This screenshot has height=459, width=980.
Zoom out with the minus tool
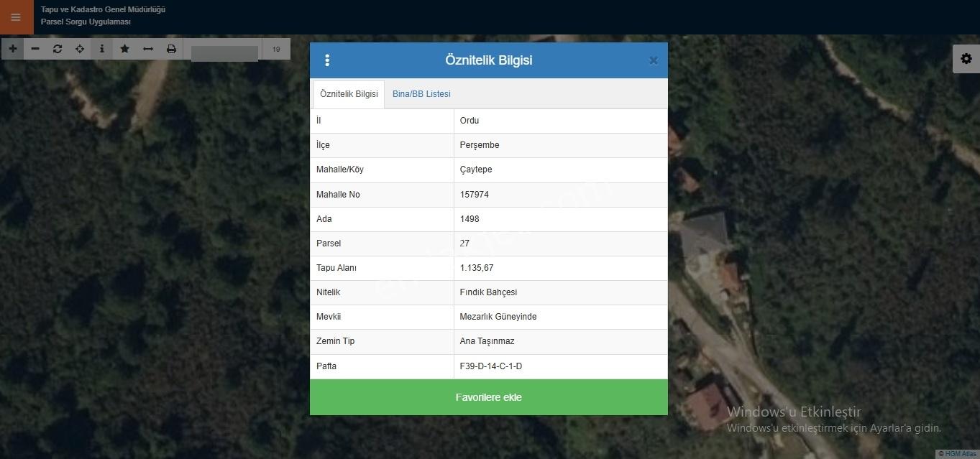pos(35,49)
